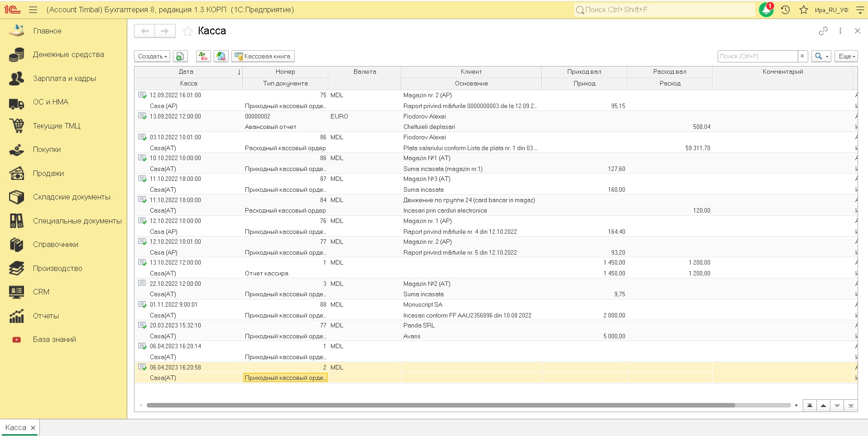Open the history clock icon
This screenshot has height=436, width=868.
pos(786,9)
